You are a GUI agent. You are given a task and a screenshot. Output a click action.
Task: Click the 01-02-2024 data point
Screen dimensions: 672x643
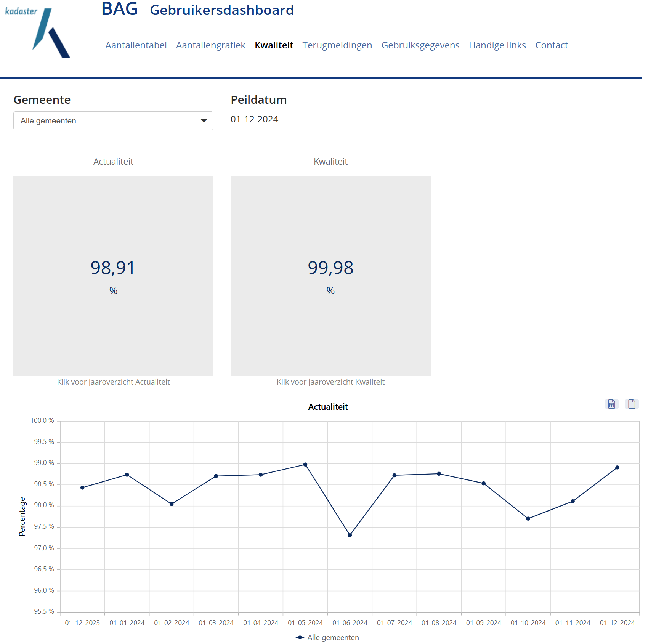[x=172, y=504]
